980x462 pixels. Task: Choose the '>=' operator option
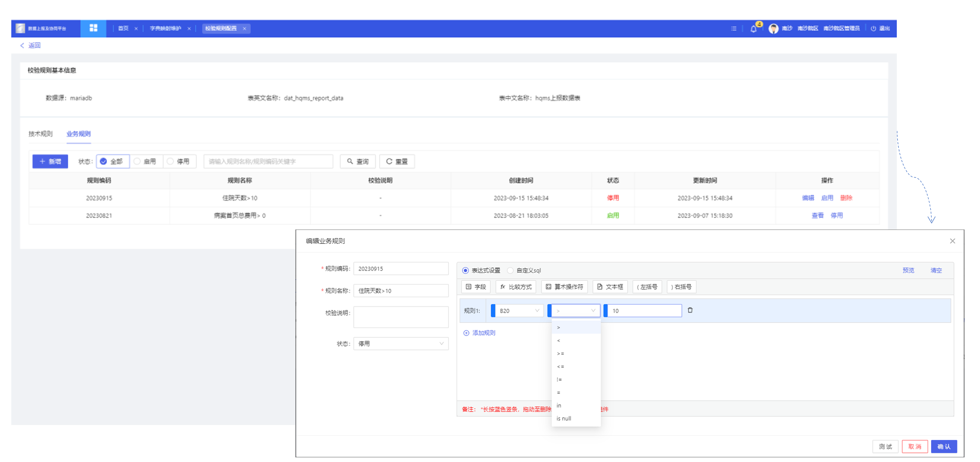coord(576,354)
